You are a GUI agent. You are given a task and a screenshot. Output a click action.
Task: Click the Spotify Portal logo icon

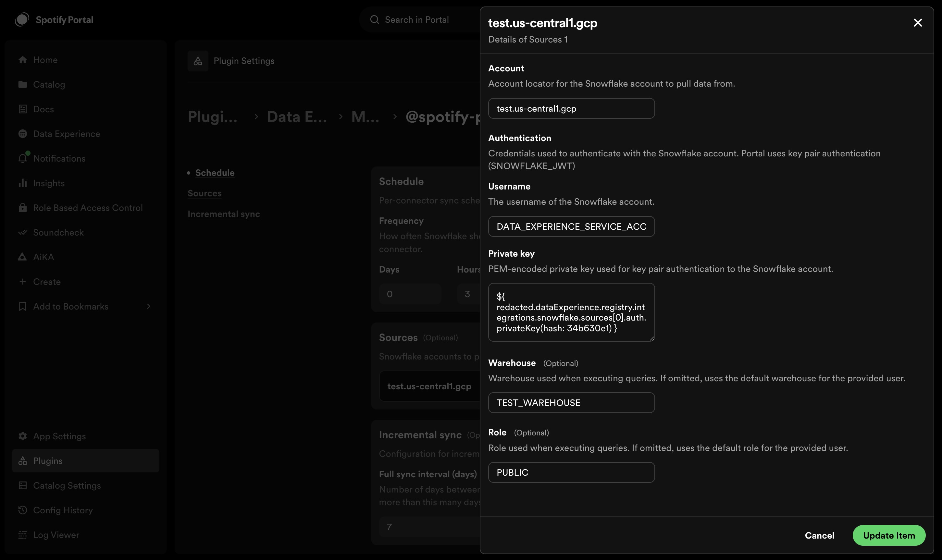[x=22, y=19]
